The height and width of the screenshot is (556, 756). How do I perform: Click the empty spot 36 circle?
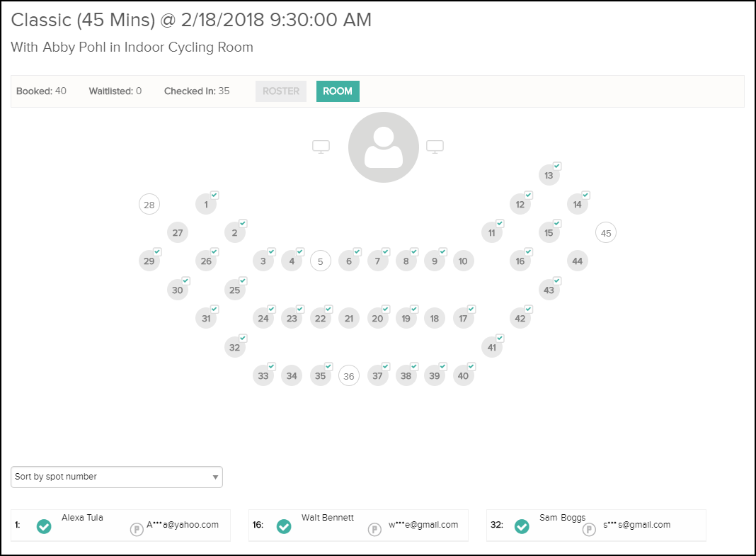pyautogui.click(x=348, y=375)
